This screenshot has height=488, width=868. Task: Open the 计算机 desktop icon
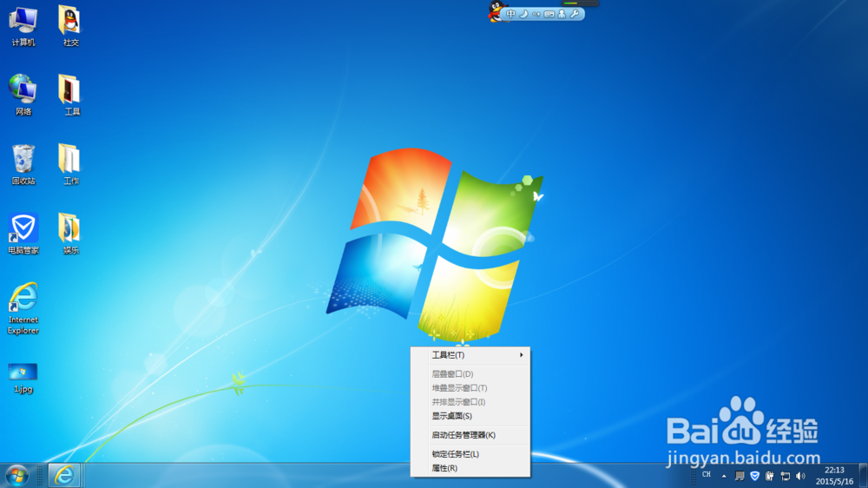point(23,27)
